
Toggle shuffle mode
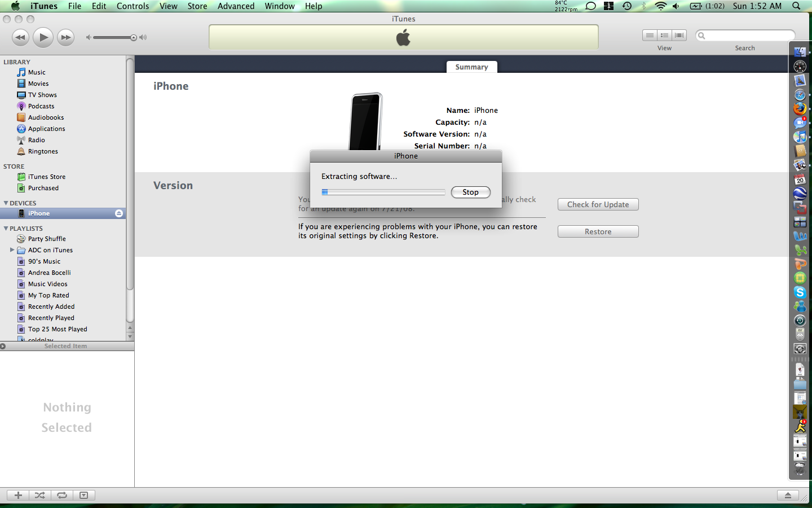39,495
